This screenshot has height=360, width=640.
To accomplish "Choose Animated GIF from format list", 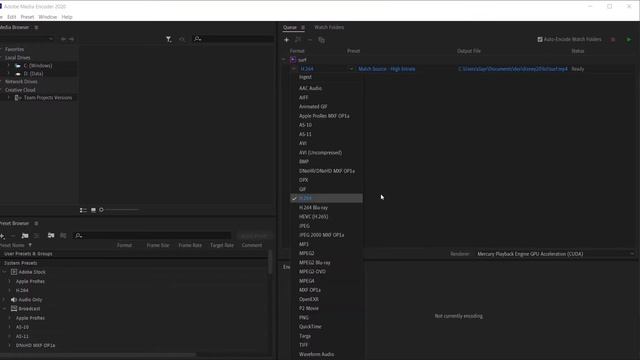I will (313, 107).
